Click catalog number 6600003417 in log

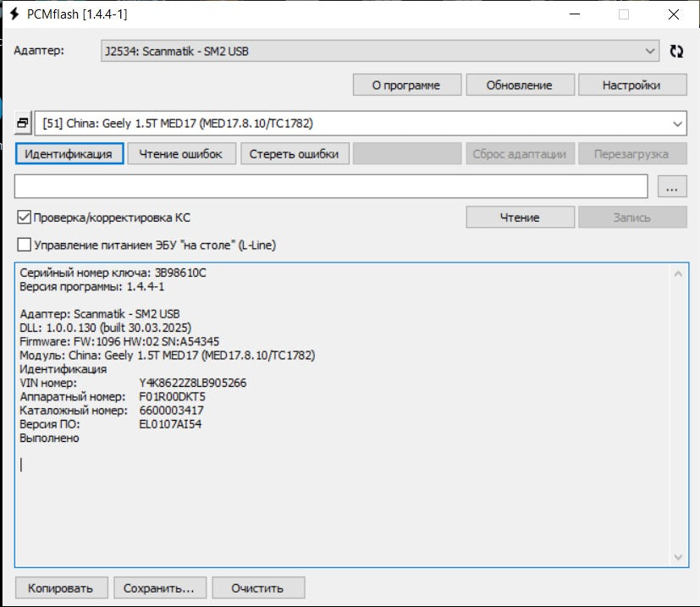tap(172, 411)
